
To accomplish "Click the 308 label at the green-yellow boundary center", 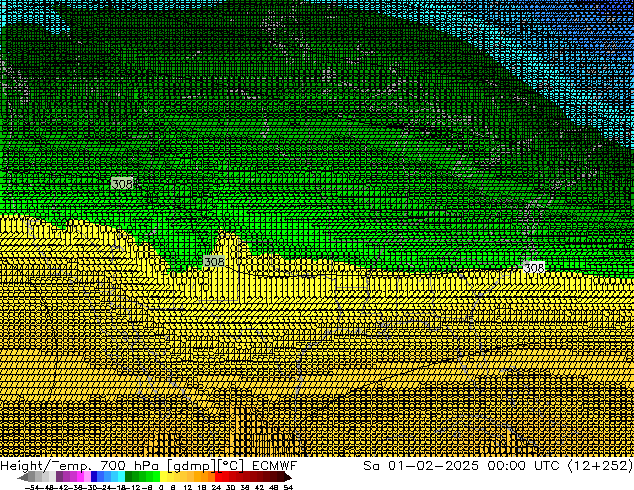I will (214, 262).
